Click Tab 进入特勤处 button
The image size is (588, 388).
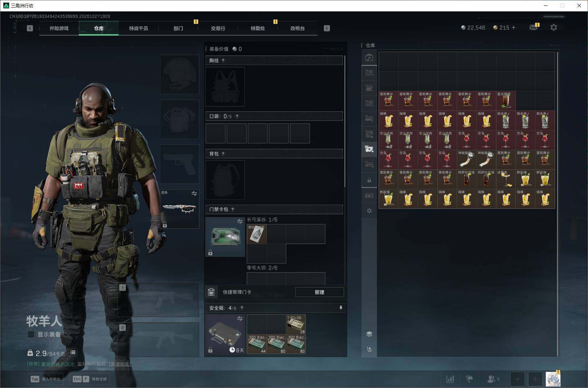[46, 379]
